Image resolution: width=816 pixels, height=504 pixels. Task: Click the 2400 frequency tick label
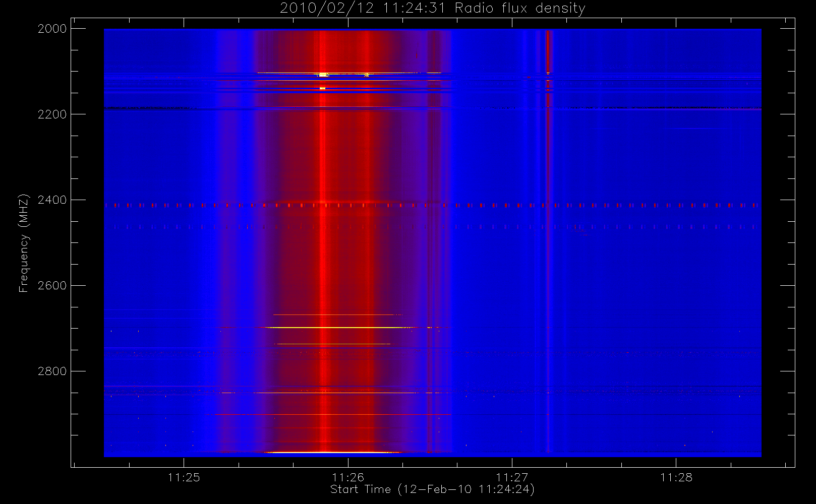(52, 200)
